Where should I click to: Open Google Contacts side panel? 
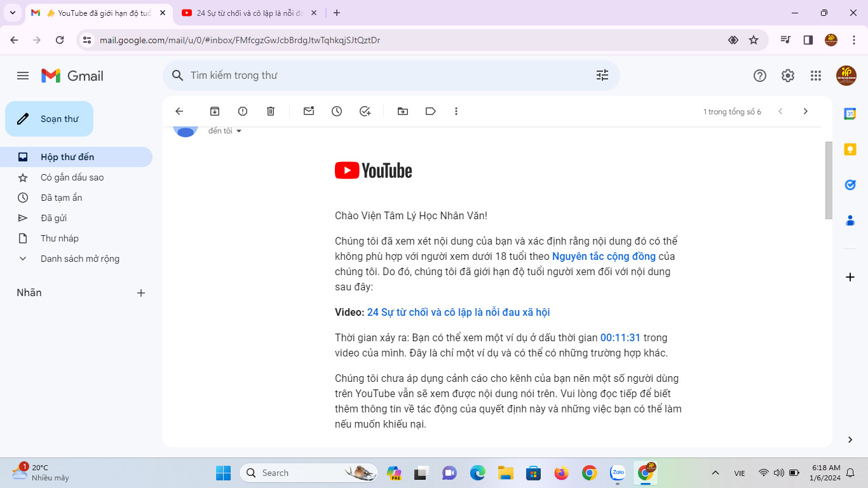pos(850,220)
